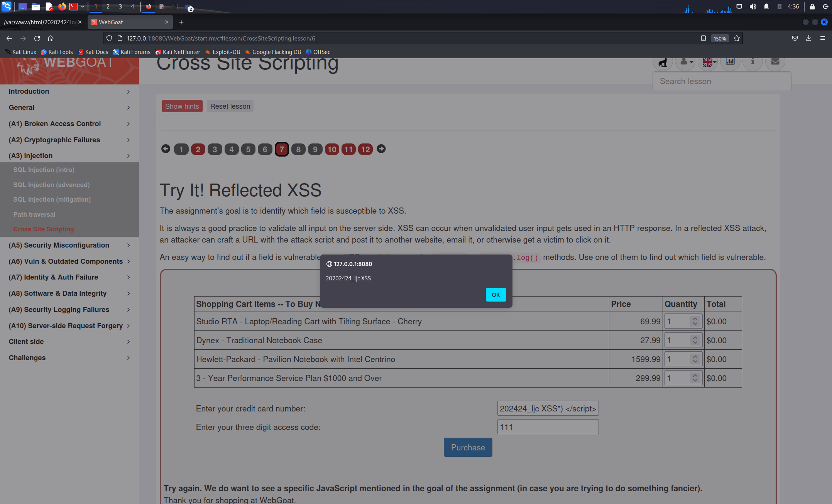The image size is (832, 504).
Task: Click quantity stepper for Studio RTA cart
Action: coord(695,321)
